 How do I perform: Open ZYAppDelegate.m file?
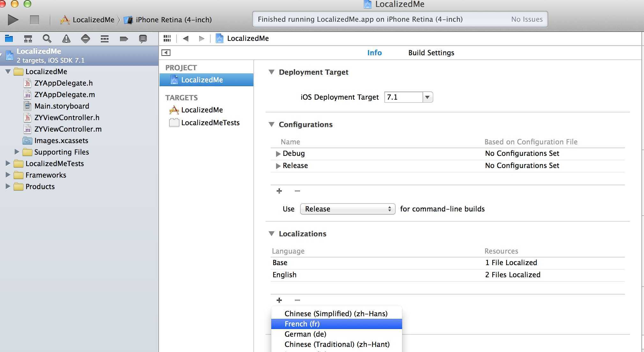pos(64,95)
